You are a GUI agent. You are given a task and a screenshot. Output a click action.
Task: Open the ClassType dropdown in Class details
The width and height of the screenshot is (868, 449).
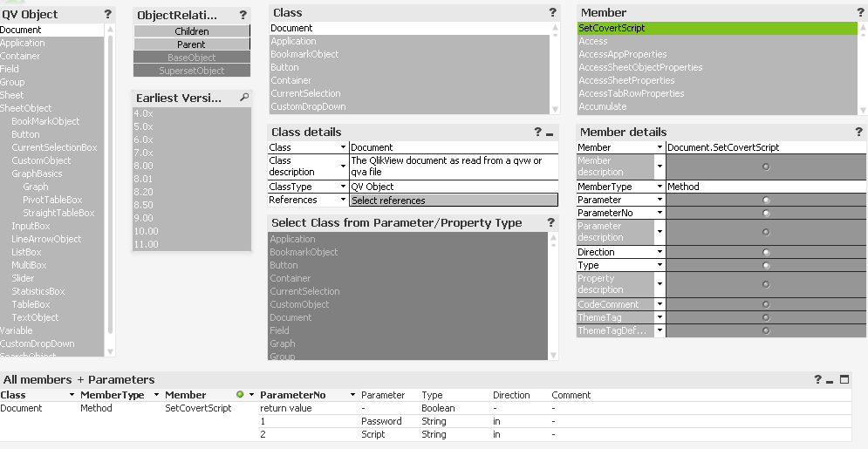[343, 187]
